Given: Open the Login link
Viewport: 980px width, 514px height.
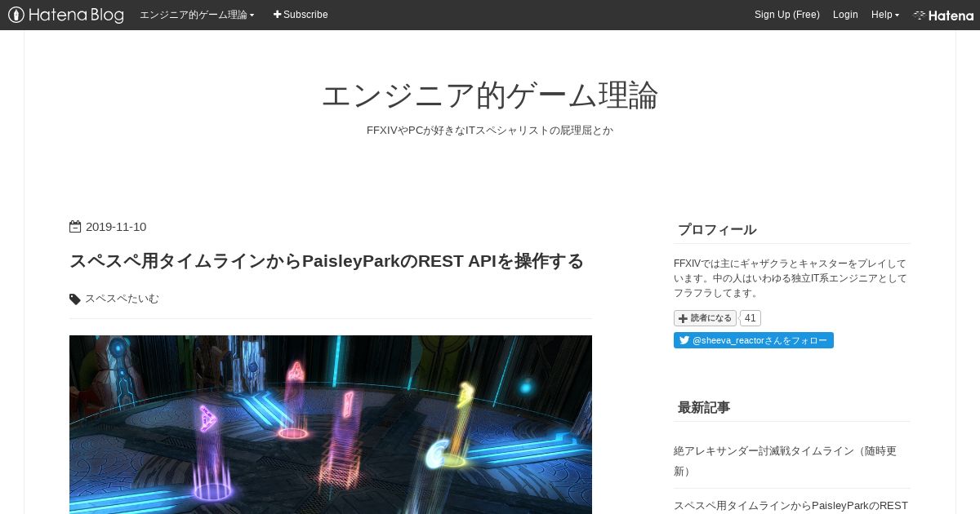Looking at the screenshot, I should (845, 15).
